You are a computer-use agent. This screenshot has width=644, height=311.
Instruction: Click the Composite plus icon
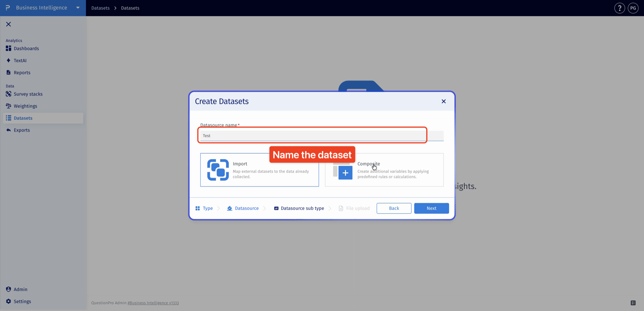[x=345, y=173]
